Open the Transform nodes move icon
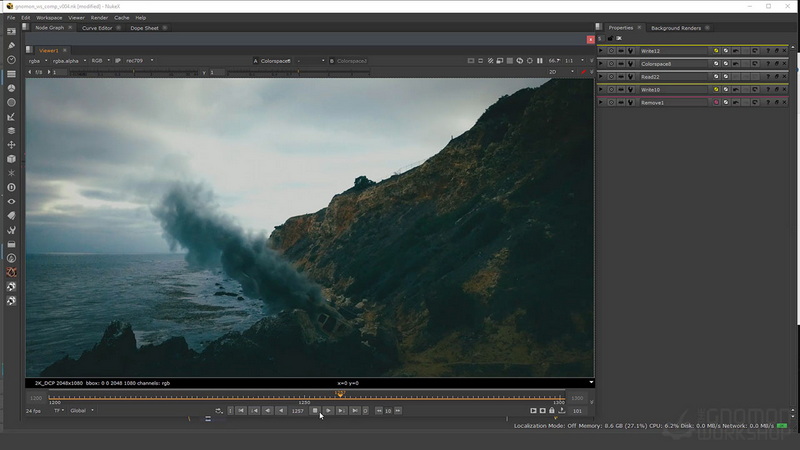 coord(11,145)
